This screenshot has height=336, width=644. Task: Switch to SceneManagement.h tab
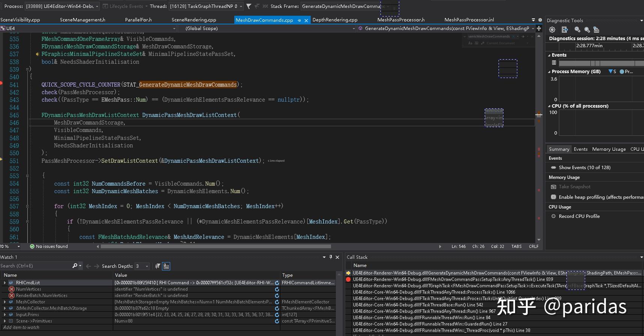click(x=82, y=20)
